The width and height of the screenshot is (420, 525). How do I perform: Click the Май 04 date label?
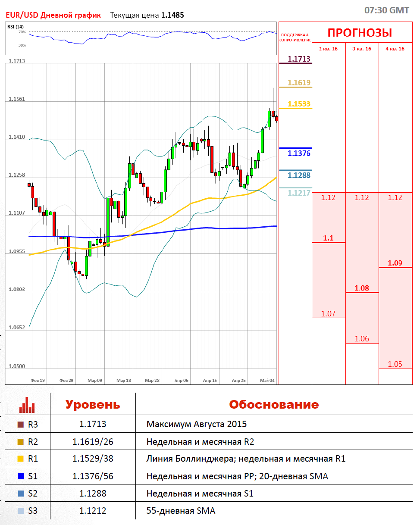tap(267, 381)
